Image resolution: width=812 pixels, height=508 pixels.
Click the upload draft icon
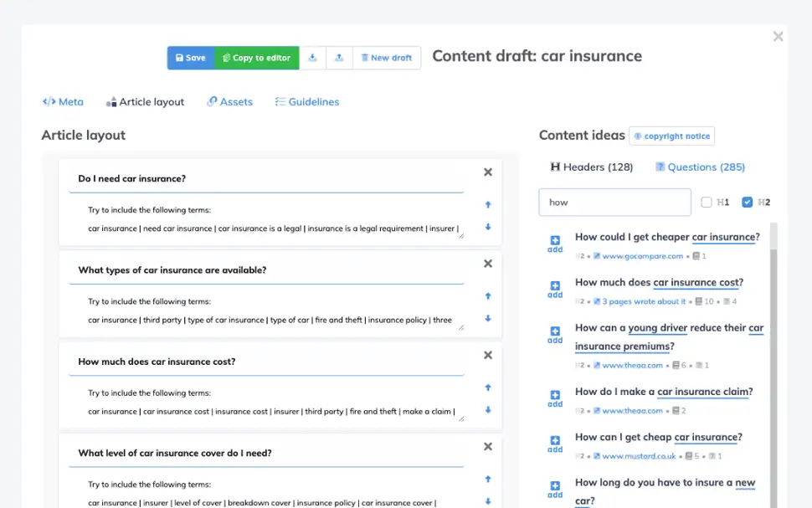click(338, 57)
